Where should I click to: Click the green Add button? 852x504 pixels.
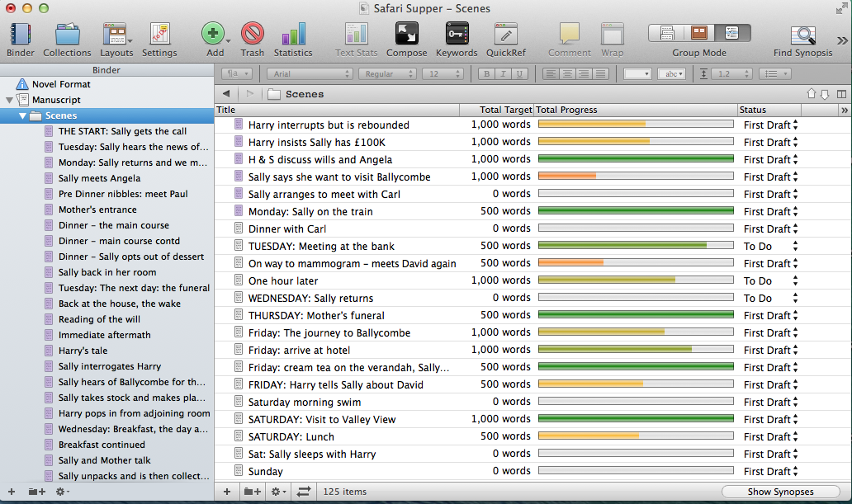[x=213, y=35]
